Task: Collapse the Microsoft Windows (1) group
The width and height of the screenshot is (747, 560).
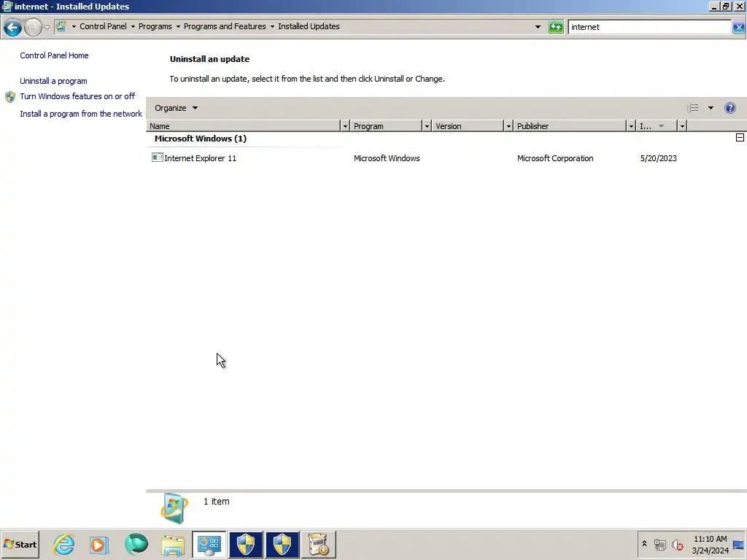Action: coord(740,138)
